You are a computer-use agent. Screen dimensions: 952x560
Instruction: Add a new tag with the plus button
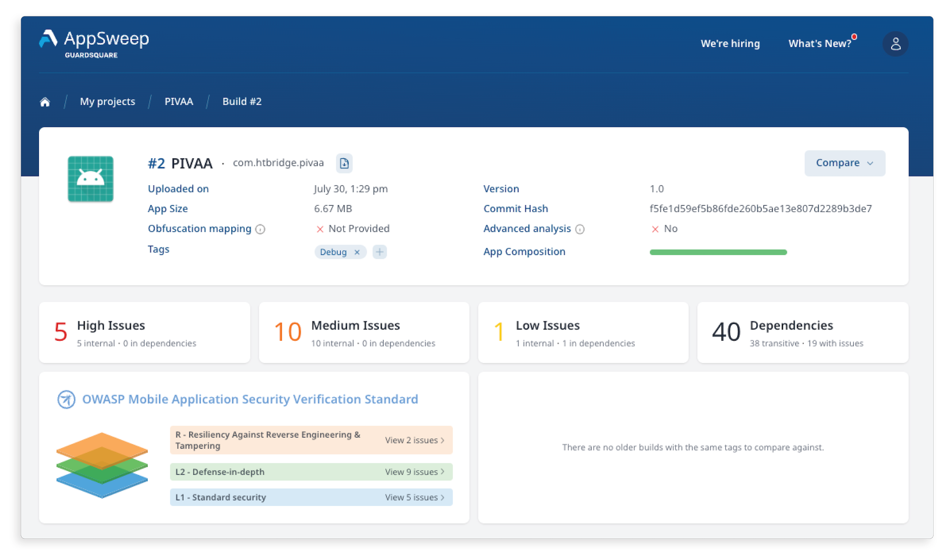coord(379,252)
